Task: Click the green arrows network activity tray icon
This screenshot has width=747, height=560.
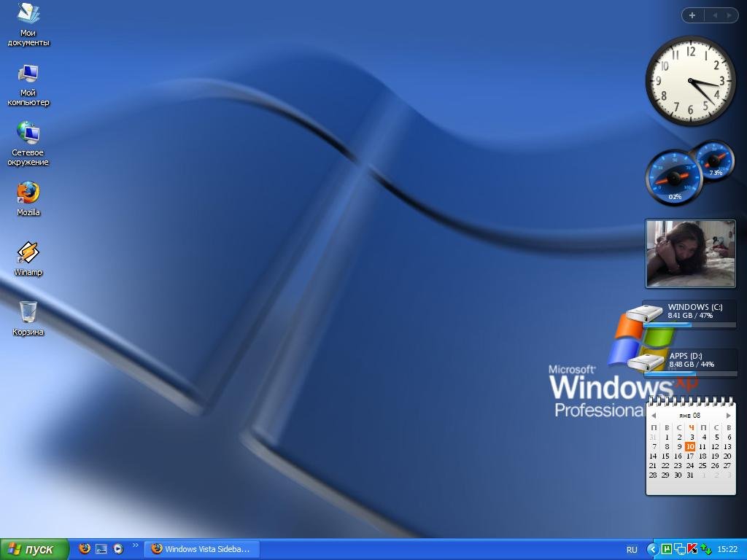Action: tap(705, 550)
